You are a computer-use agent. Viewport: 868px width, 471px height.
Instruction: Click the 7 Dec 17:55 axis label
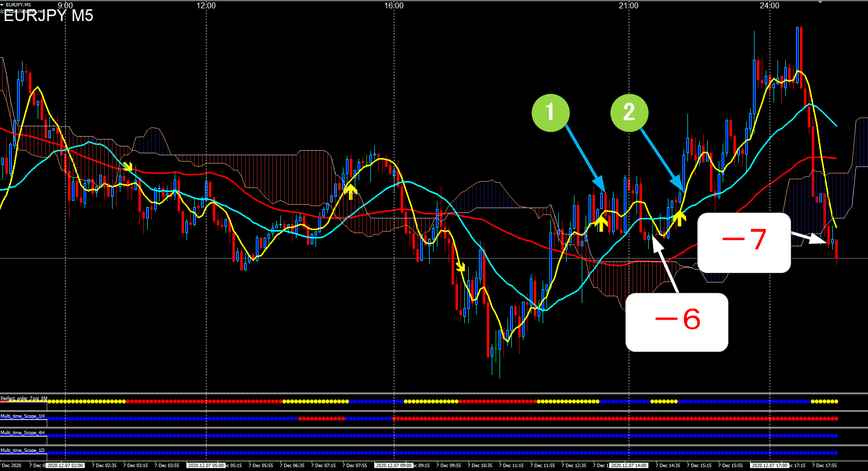[824, 466]
